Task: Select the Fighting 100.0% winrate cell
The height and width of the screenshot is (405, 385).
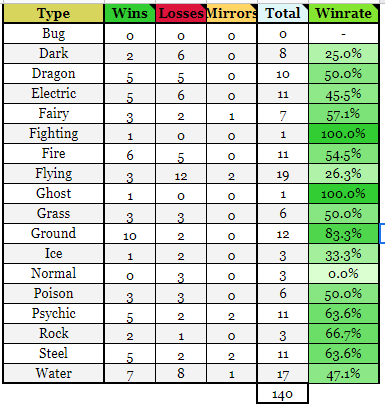Action: [343, 134]
